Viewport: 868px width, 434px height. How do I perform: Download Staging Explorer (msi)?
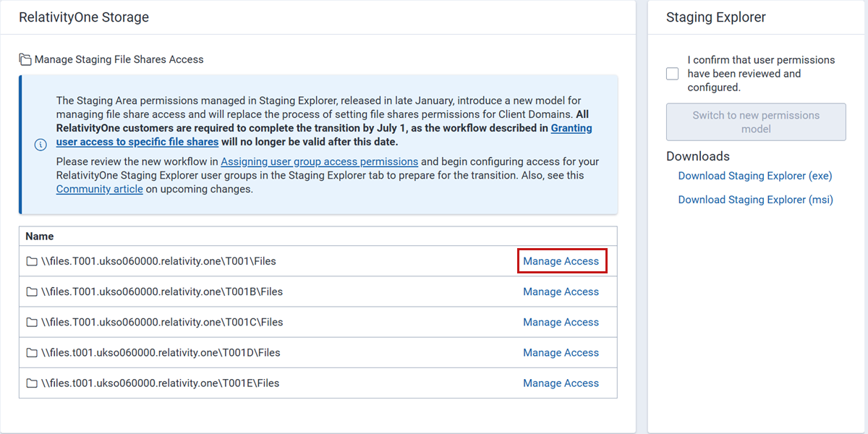click(x=756, y=200)
